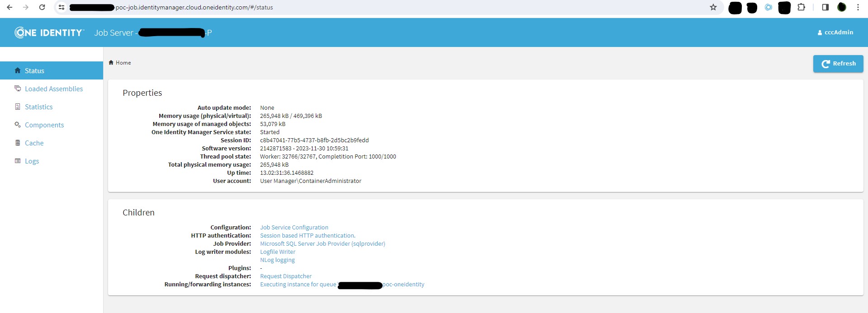Open the Logfile Writer link
The image size is (868, 313).
(278, 252)
